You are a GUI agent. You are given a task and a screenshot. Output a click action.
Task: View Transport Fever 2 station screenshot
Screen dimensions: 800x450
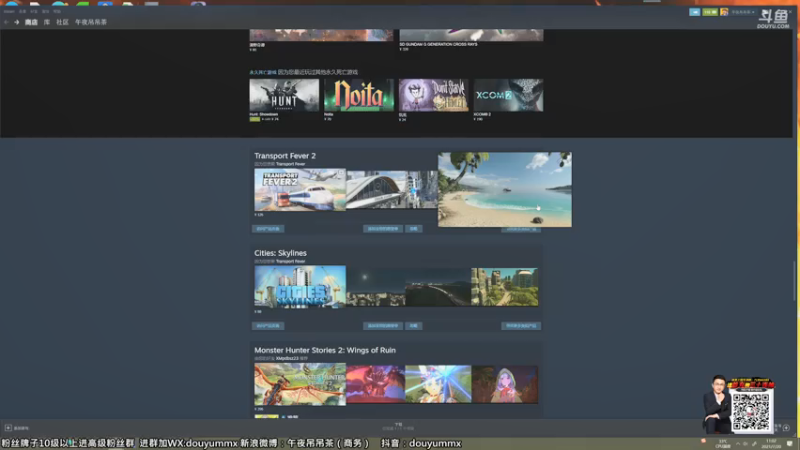tap(376, 190)
